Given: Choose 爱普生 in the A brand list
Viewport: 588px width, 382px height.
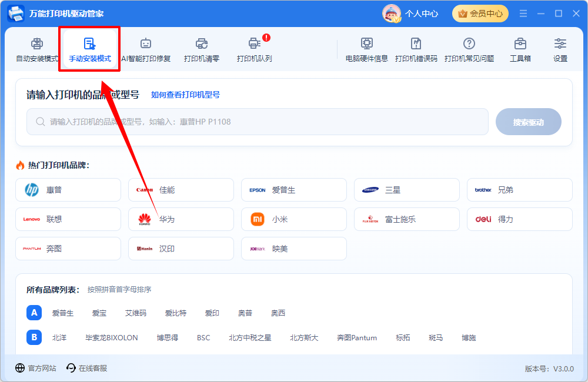Looking at the screenshot, I should tap(63, 313).
